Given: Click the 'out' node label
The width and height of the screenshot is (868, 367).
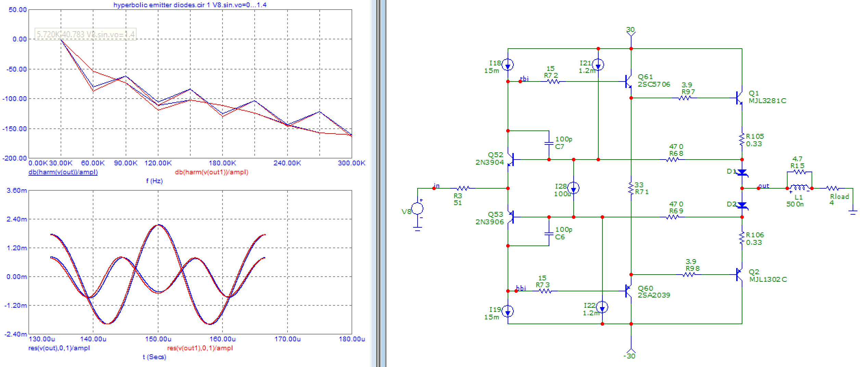Looking at the screenshot, I should pos(764,186).
